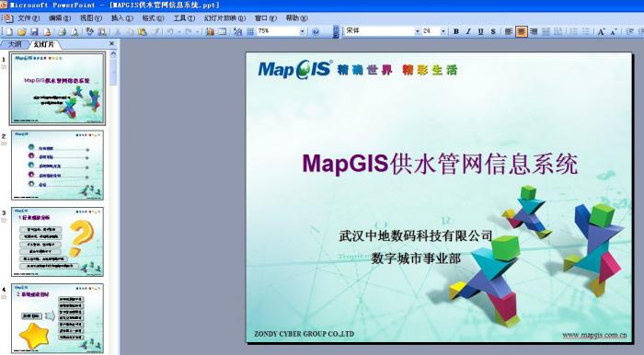This screenshot has height=355, width=644.
Task: Select slide 4 thumbnail with yellow star
Action: [57, 318]
